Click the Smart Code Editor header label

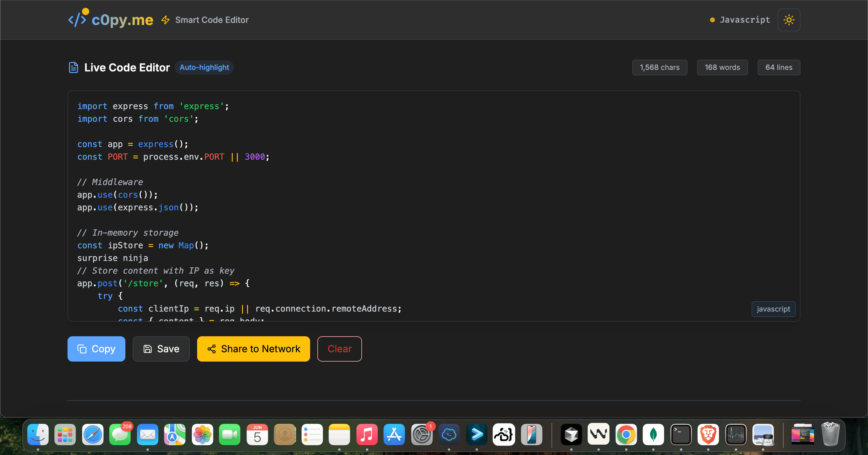pos(212,20)
